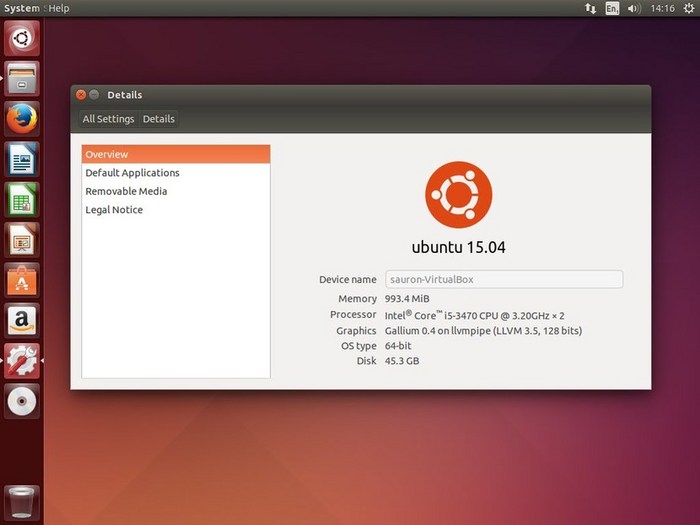Select Legal Notice in sidebar
Screen dimensions: 700x525
pos(176,210)
